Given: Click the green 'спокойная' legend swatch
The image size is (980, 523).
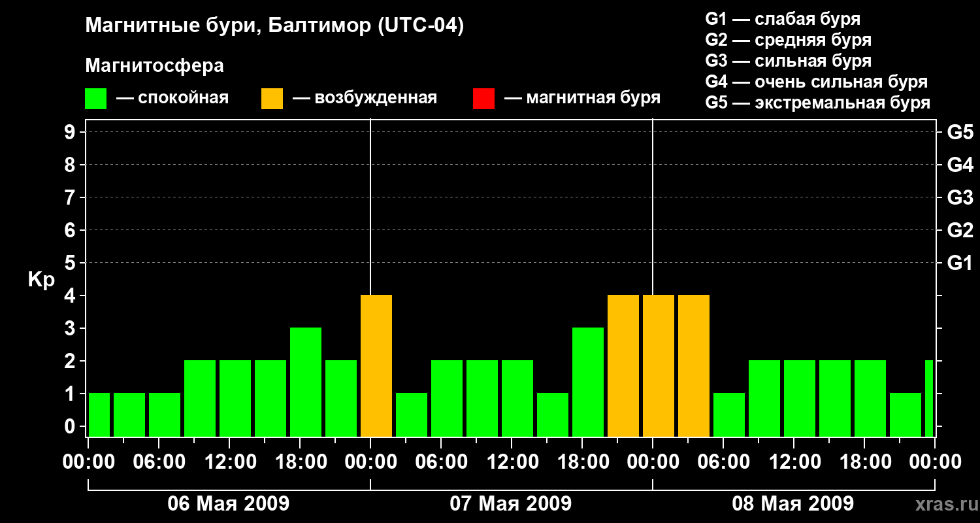Looking at the screenshot, I should pos(95,99).
